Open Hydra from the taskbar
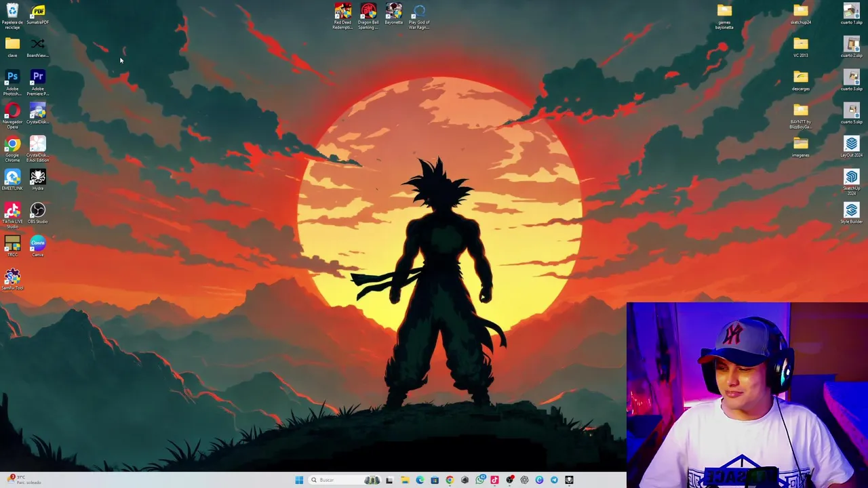 pyautogui.click(x=569, y=480)
